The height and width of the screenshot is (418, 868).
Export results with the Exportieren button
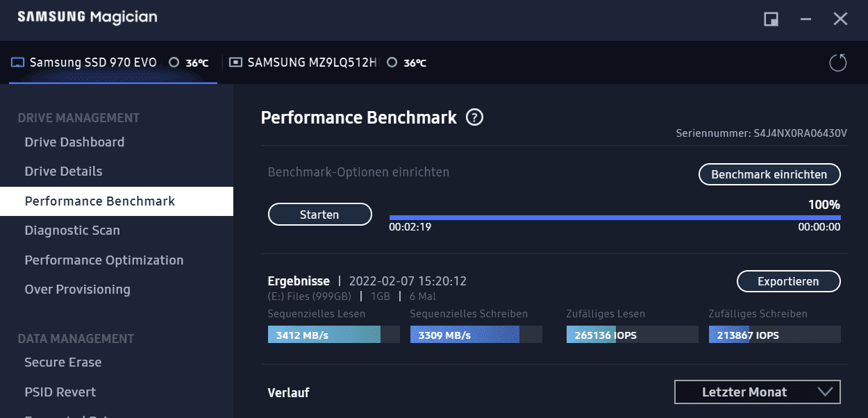[788, 281]
